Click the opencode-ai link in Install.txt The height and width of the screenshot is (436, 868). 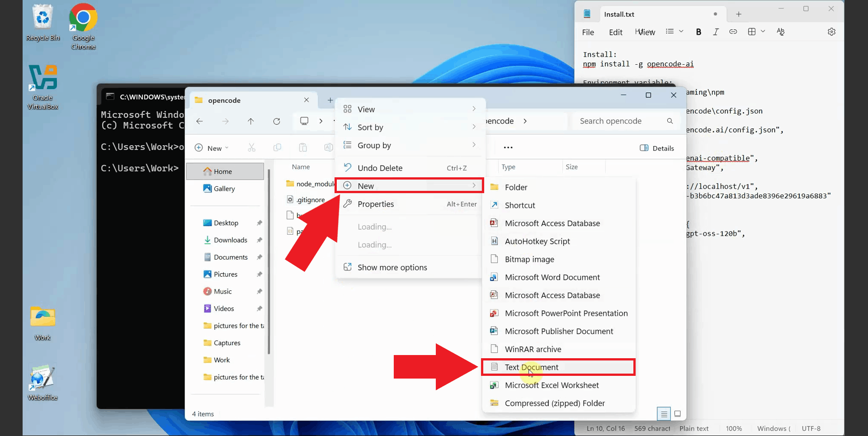coord(670,64)
